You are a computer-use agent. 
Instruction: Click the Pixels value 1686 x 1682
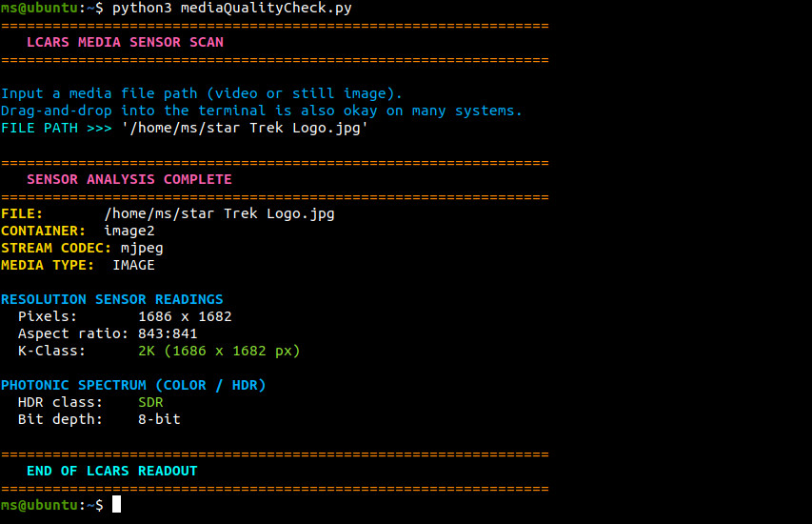click(x=185, y=316)
